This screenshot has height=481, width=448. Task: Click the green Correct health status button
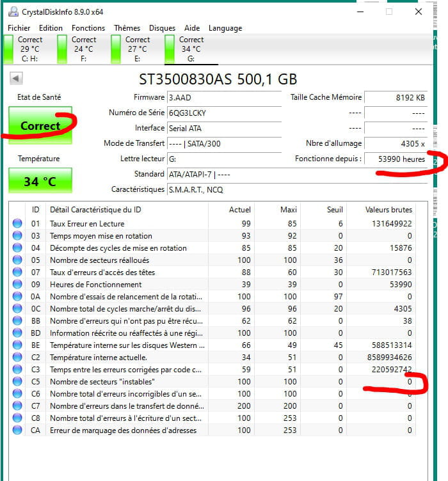[40, 126]
